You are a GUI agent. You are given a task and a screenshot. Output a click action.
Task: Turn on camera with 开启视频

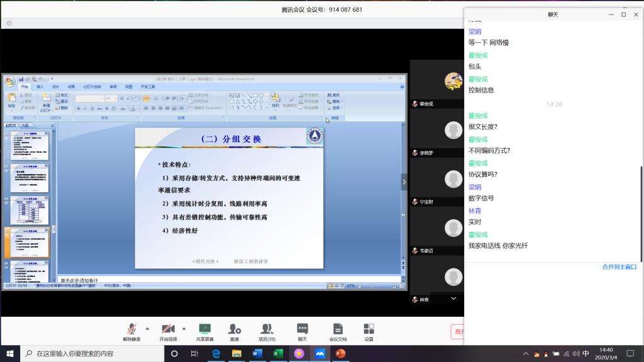tap(168, 331)
